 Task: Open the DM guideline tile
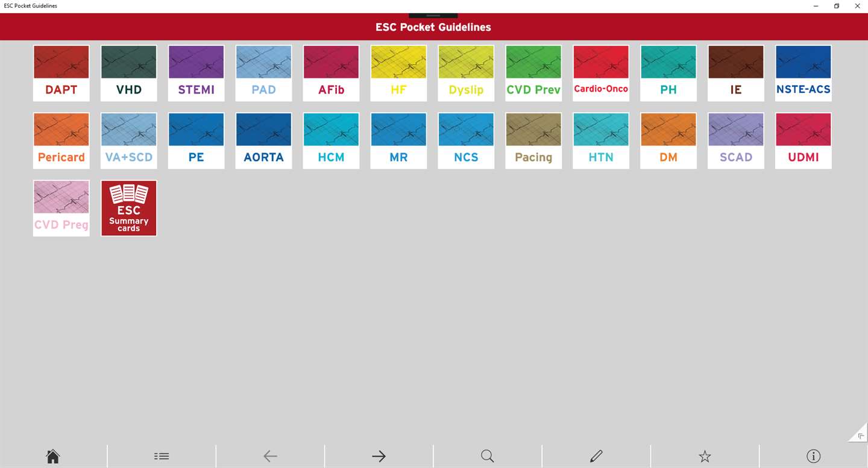click(x=668, y=141)
